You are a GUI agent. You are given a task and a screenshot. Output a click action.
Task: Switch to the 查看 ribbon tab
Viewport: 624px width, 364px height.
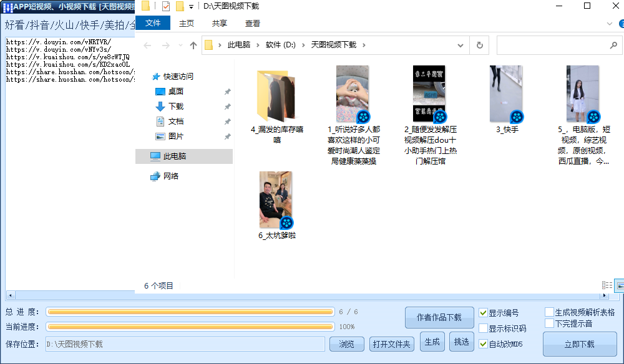tap(252, 23)
